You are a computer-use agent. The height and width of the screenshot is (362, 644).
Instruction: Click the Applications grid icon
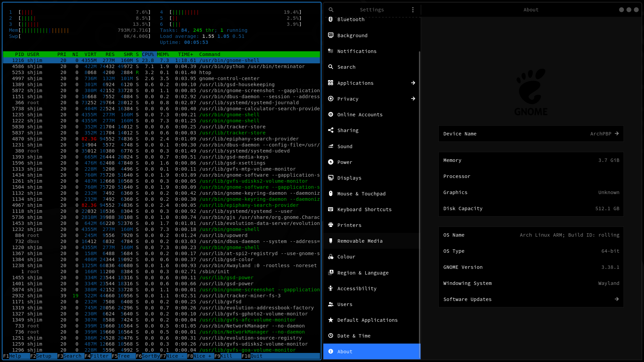click(x=331, y=83)
